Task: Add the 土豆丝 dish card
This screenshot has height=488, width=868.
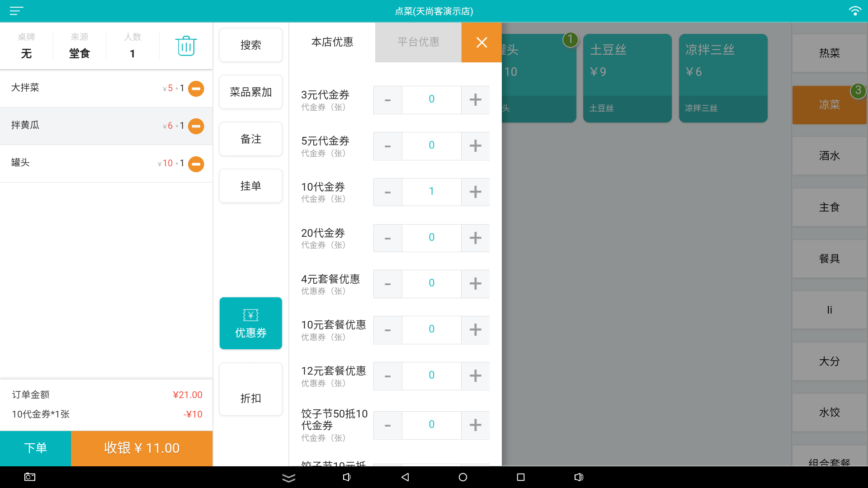Action: (x=627, y=78)
